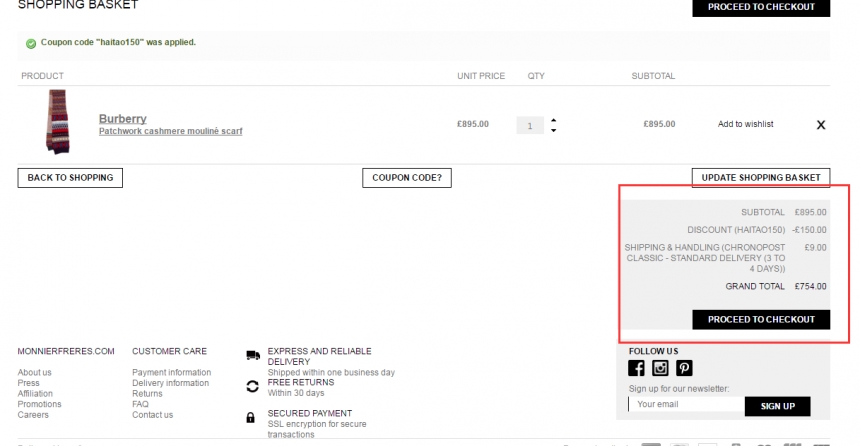Open the Delivery information footer link

pos(170,383)
